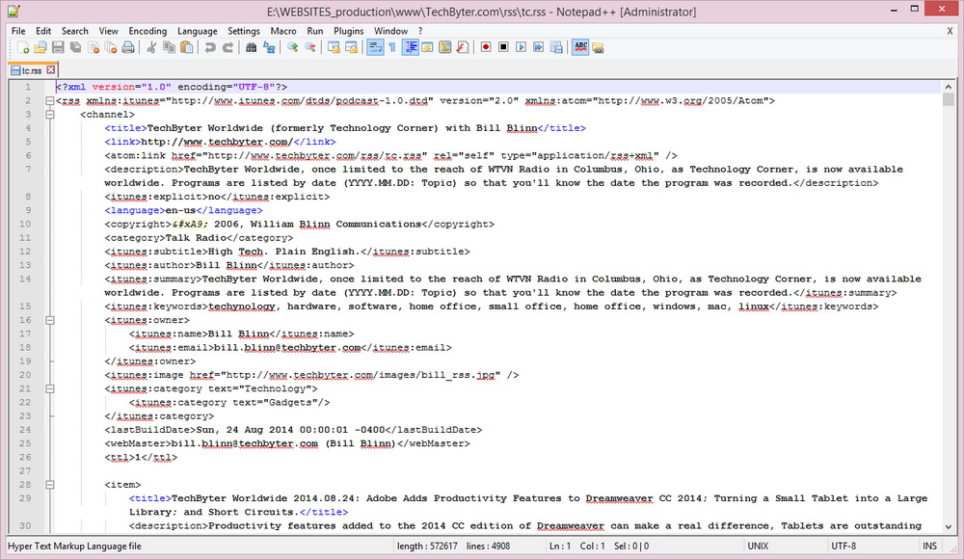Save the file using the floppy disk icon

pyautogui.click(x=58, y=47)
